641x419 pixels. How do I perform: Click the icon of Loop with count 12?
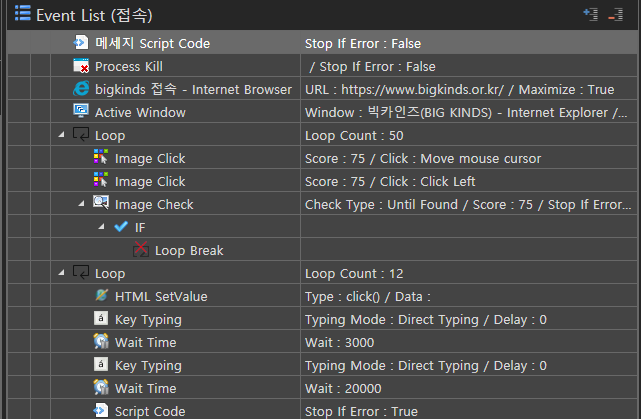[x=81, y=272]
